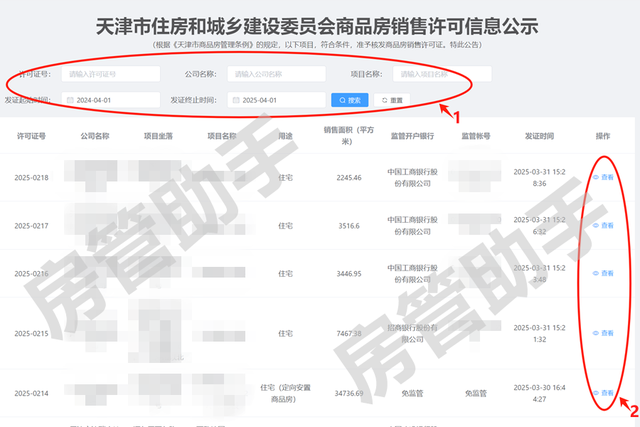Click 住宅（定向安置商品房）usage cell
The height and width of the screenshot is (427, 640).
285,393
